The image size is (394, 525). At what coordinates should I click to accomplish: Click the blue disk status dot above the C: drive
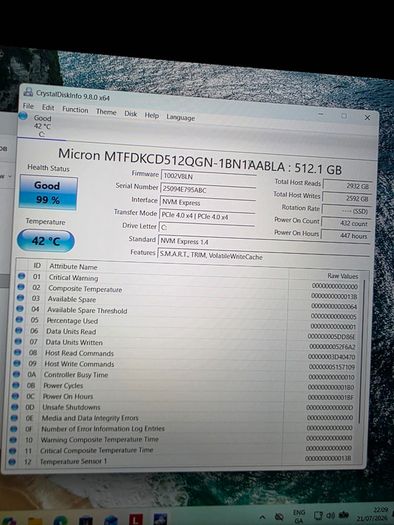click(23, 116)
